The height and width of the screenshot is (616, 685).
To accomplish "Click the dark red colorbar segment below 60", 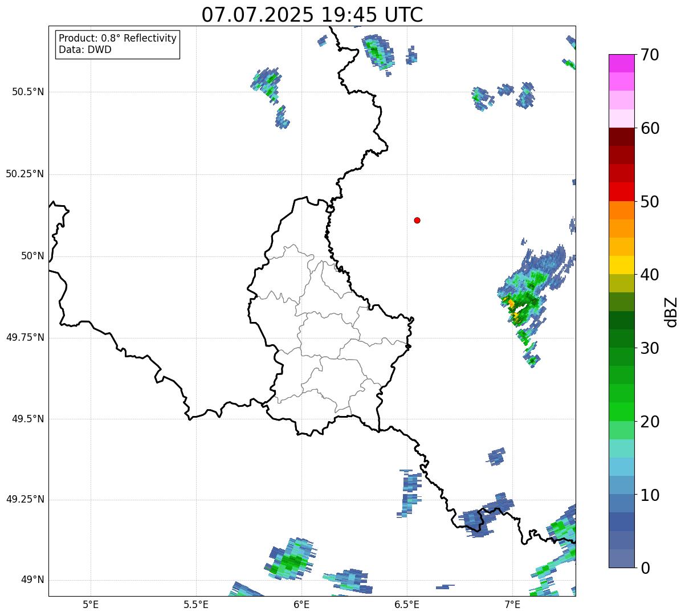I will coord(622,137).
